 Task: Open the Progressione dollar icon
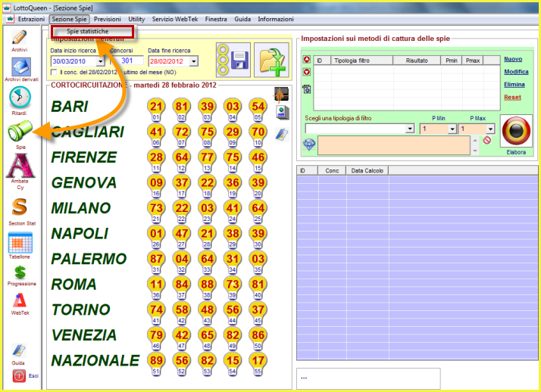(x=20, y=272)
